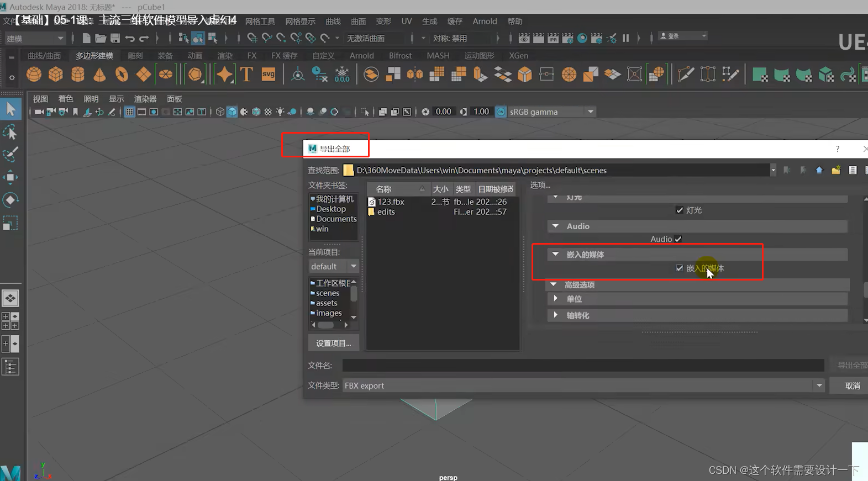Toggle the viewport grid display

(x=129, y=112)
